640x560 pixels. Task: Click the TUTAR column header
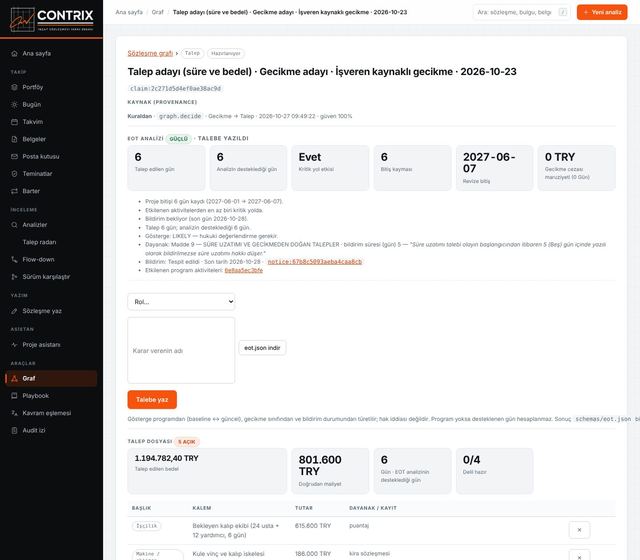pyautogui.click(x=304, y=508)
